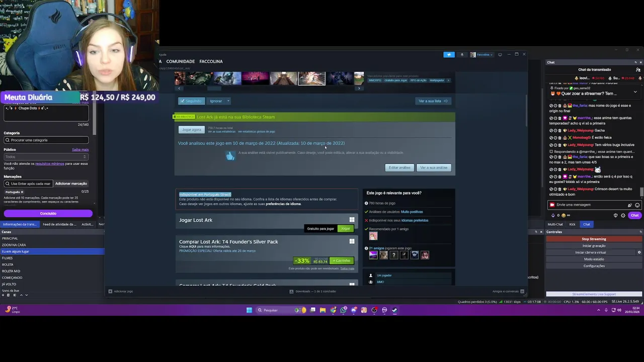Open Público Todos dropdown
Viewport: 644px width, 362px height.
click(x=46, y=157)
